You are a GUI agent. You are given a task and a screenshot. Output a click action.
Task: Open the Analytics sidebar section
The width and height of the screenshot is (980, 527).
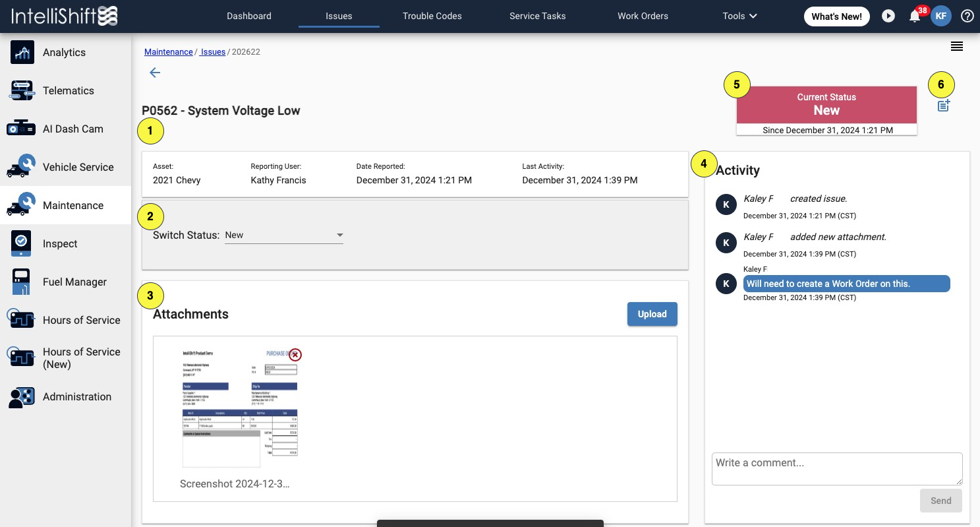pos(65,52)
